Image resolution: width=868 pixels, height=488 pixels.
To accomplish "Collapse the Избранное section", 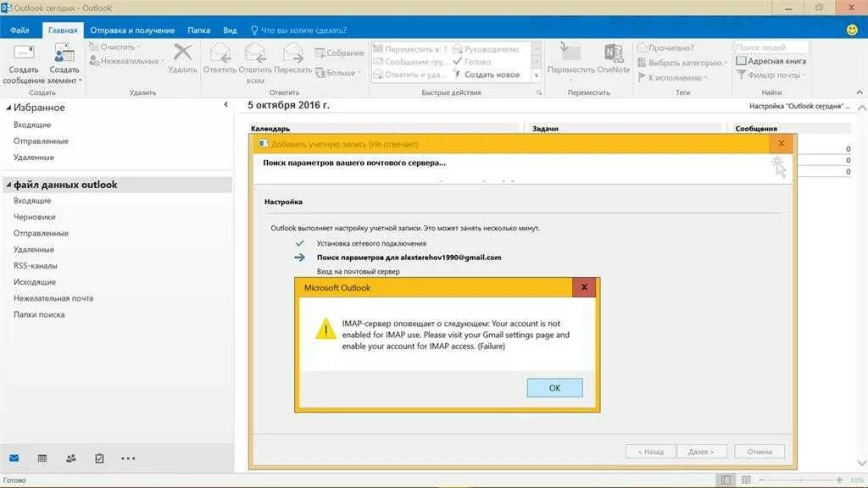I will [x=8, y=108].
